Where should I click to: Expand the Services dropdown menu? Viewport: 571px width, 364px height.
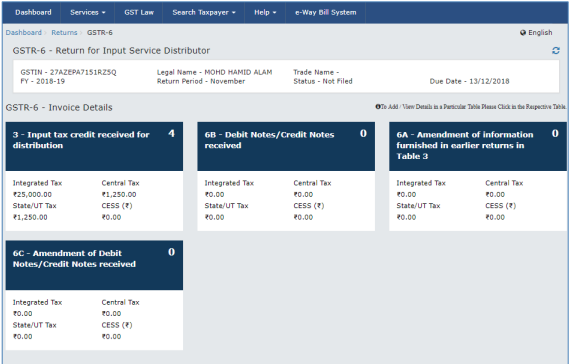tap(87, 12)
